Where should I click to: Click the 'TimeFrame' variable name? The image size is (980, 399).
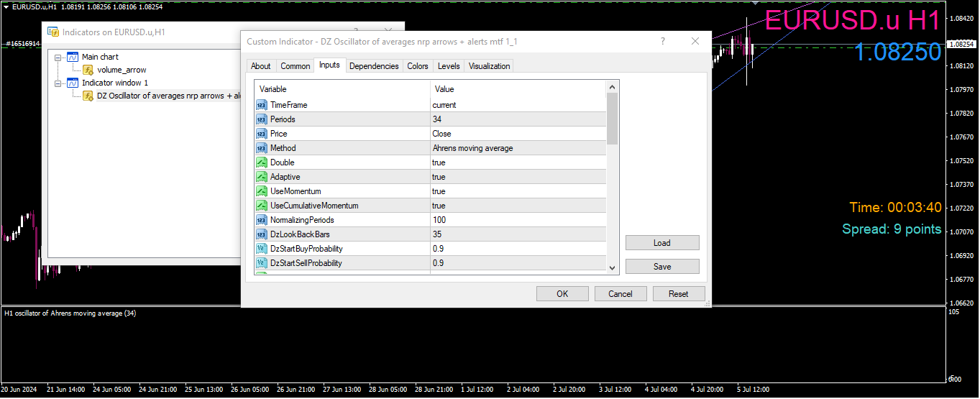point(288,105)
